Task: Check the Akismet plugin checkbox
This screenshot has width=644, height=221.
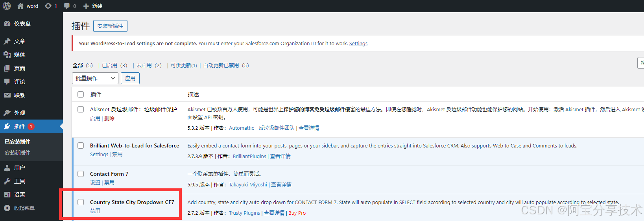Action: click(x=81, y=109)
